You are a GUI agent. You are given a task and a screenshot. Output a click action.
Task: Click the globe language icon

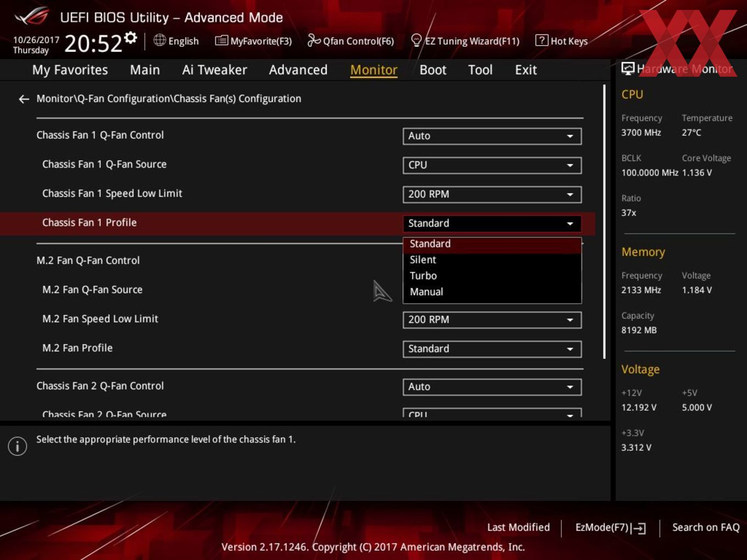coord(159,40)
